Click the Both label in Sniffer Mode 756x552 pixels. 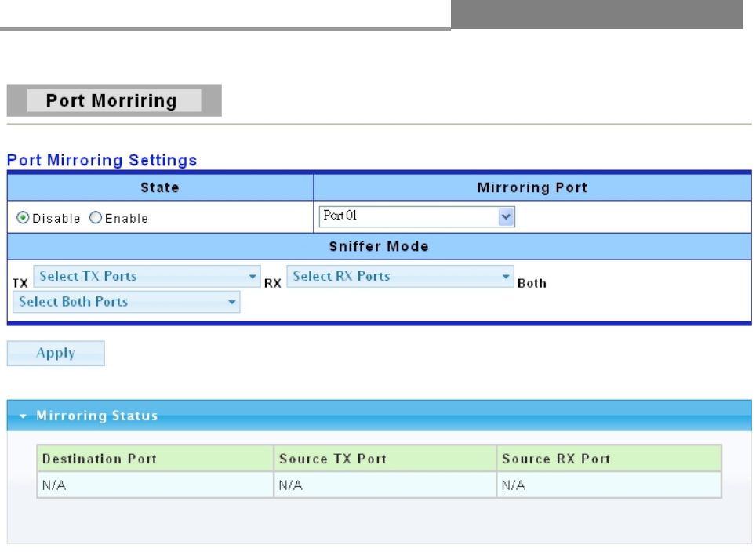click(532, 284)
